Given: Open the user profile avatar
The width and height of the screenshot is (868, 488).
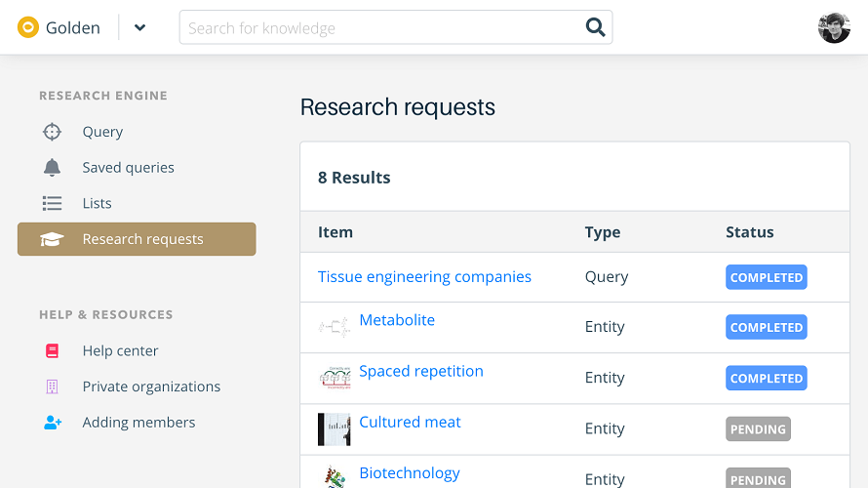Looking at the screenshot, I should [834, 27].
